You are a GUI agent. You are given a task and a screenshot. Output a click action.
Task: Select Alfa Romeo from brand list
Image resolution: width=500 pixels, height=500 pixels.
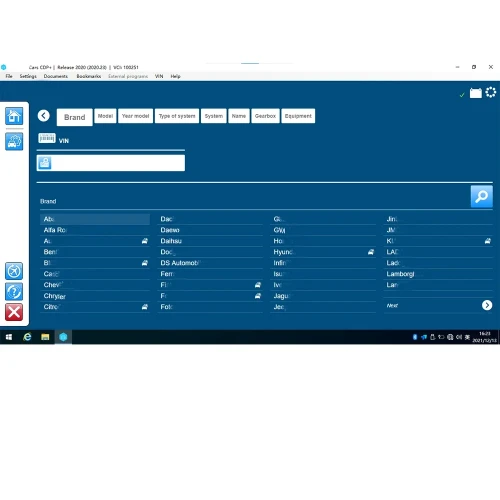click(x=95, y=230)
